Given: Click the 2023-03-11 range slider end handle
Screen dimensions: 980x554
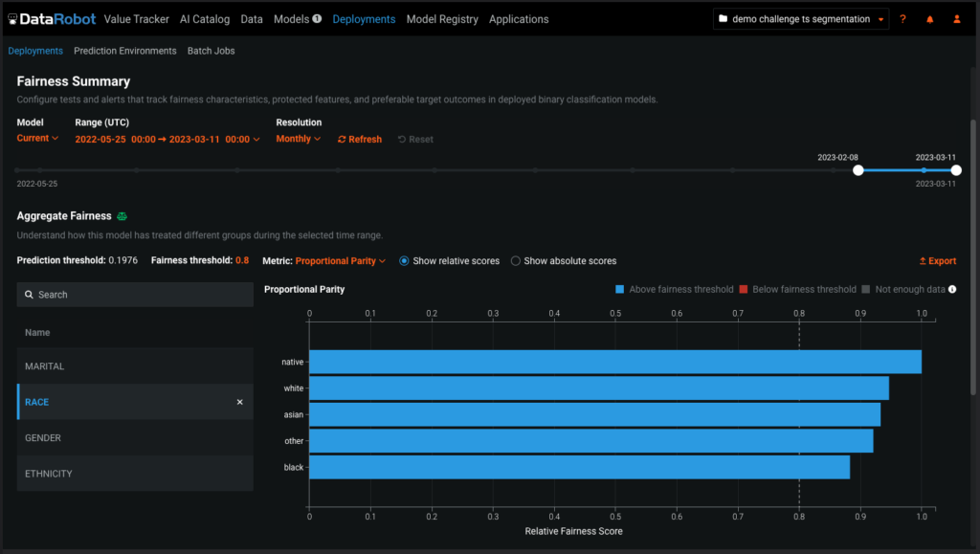Looking at the screenshot, I should pos(956,170).
